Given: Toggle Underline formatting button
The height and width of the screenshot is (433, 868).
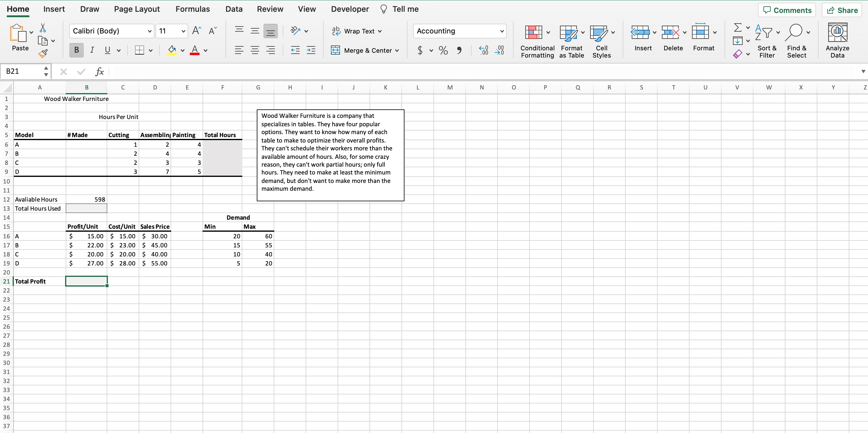Looking at the screenshot, I should click(108, 50).
